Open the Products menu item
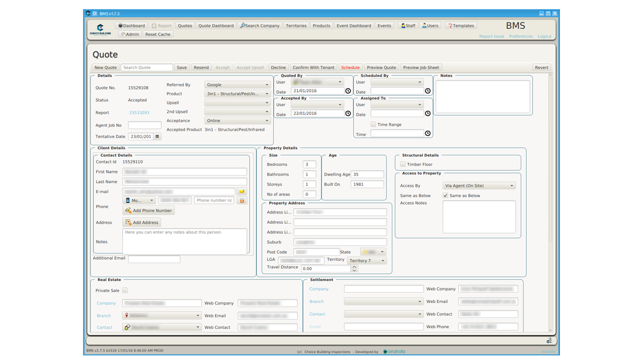Image resolution: width=643 pixels, height=364 pixels. (322, 26)
